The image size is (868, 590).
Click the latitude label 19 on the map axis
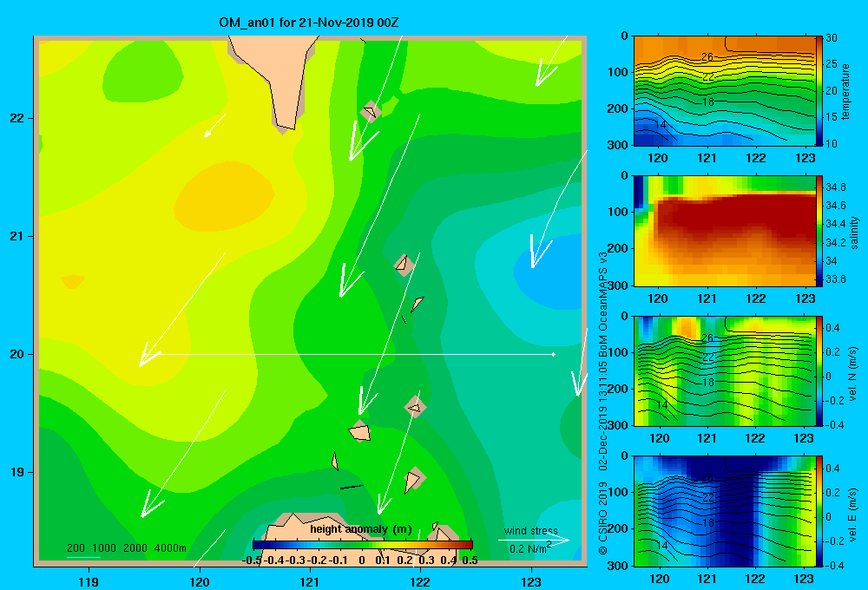pos(17,472)
